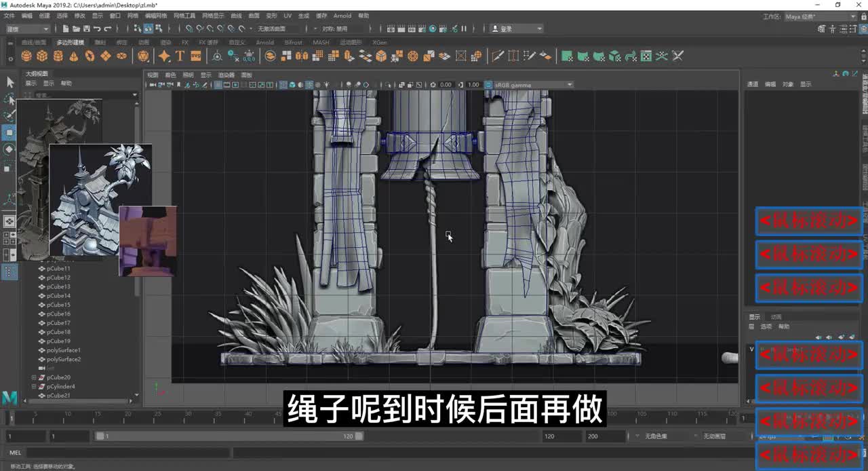Switch to the Bifrost shelf tab
The width and height of the screenshot is (868, 471).
click(294, 42)
